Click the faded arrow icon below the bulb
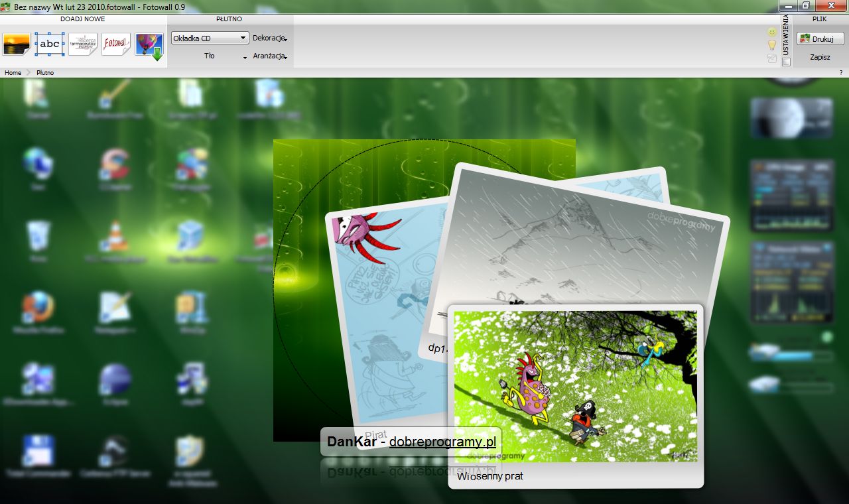Viewport: 849px width, 504px height. click(772, 58)
